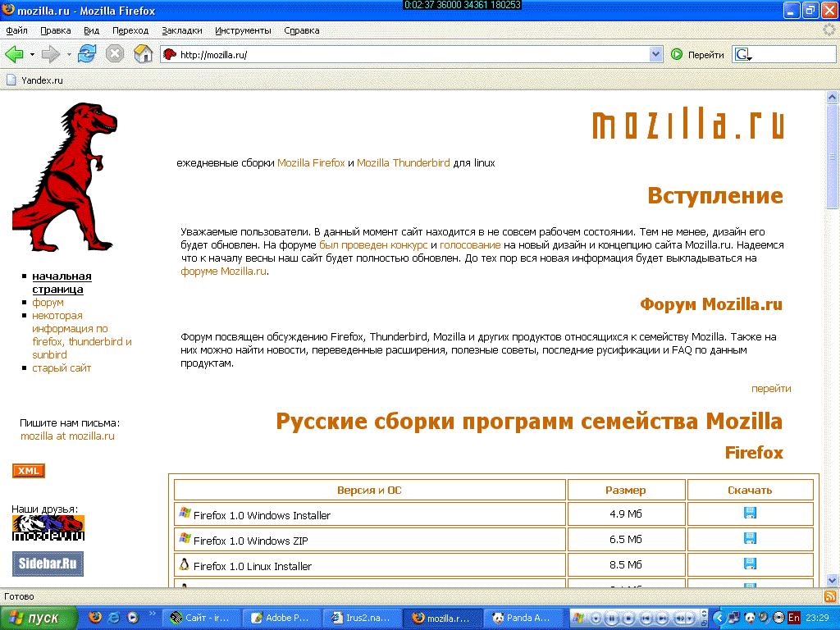Switch to Panda A... taskbar window

523,618
